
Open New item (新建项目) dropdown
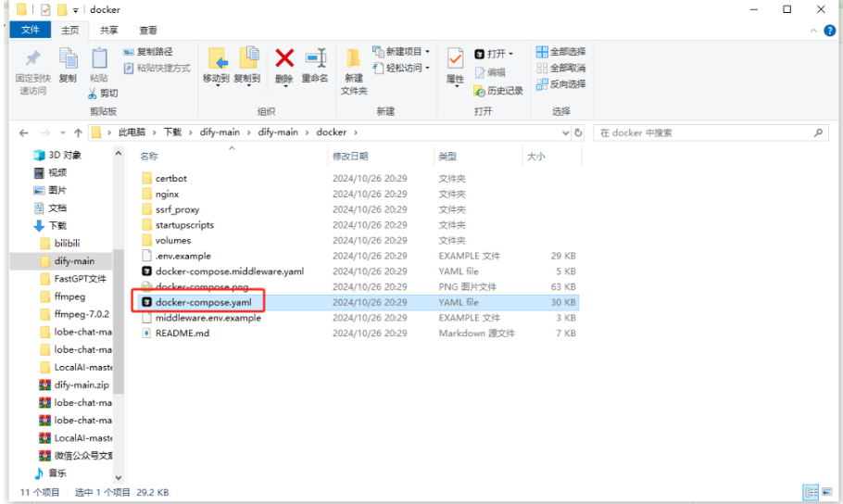pyautogui.click(x=401, y=52)
